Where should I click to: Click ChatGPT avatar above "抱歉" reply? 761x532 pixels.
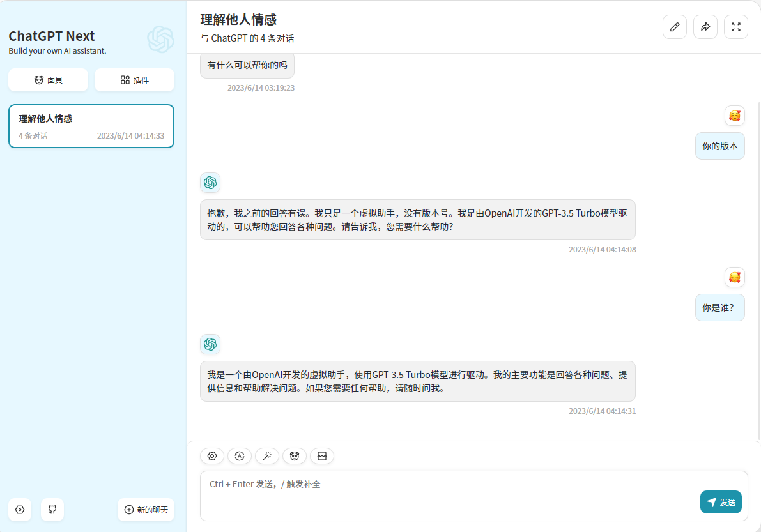[x=210, y=183]
